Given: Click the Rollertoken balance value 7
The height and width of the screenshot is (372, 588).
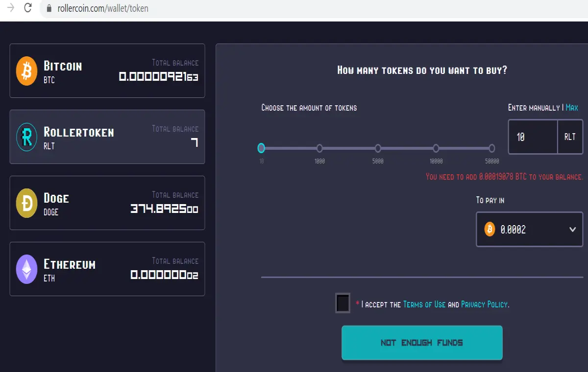Looking at the screenshot, I should point(194,143).
